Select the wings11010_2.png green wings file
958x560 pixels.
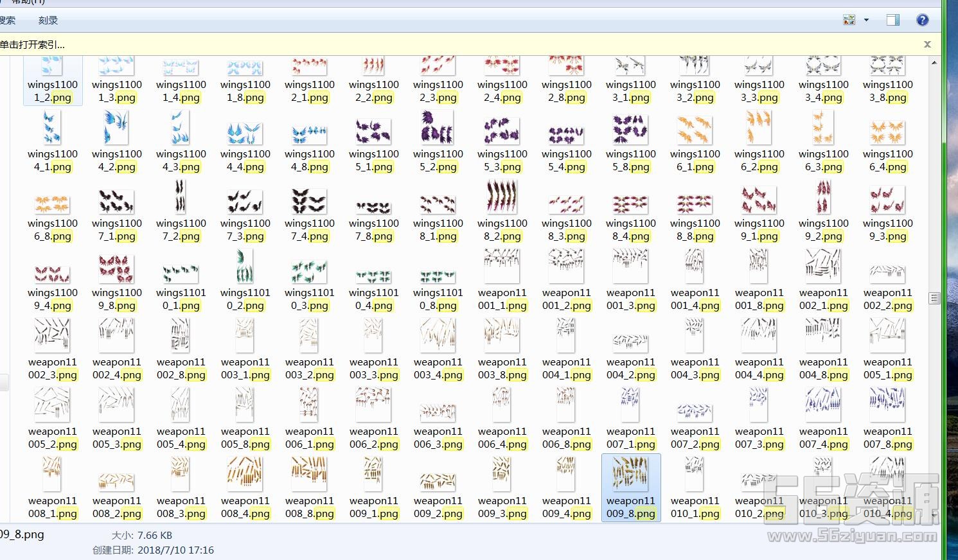pyautogui.click(x=245, y=267)
